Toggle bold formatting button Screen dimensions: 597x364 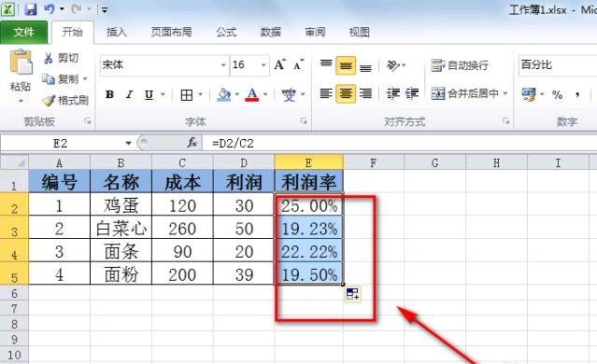point(109,94)
